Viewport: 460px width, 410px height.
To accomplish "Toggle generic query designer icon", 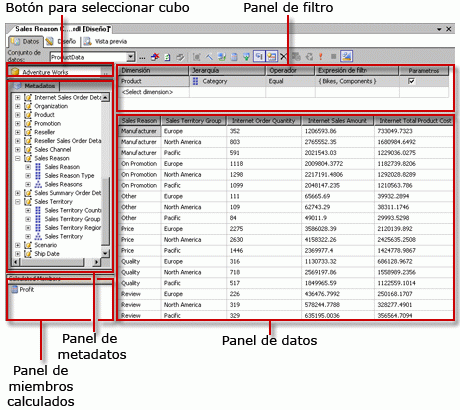I will [180, 57].
